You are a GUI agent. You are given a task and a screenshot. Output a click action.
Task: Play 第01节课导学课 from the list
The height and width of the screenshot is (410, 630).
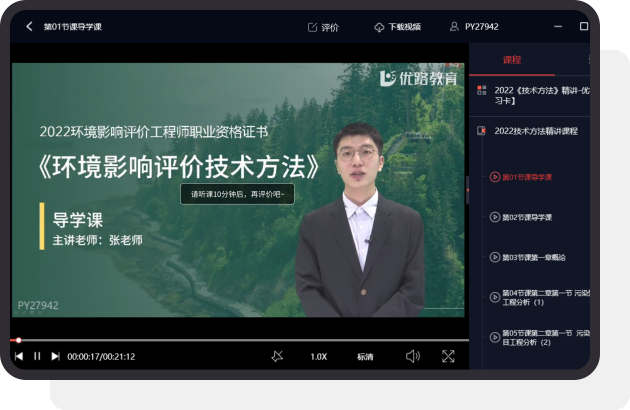pyautogui.click(x=526, y=177)
